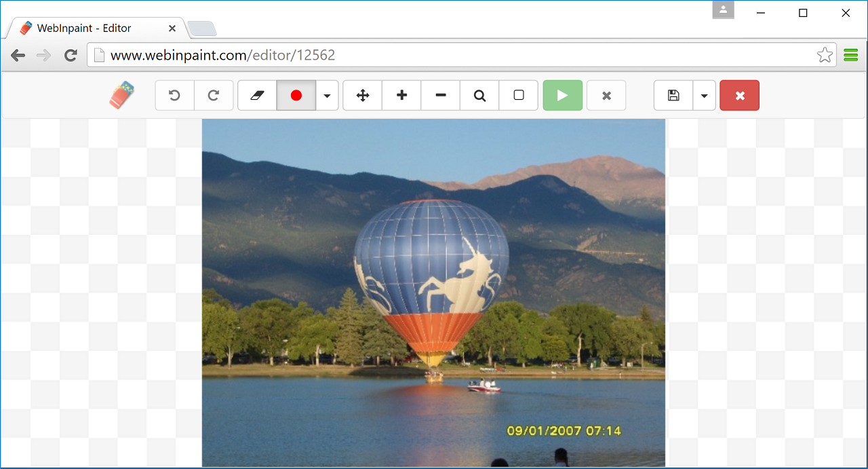Clear the current mask selection
This screenshot has height=469, width=868.
click(606, 95)
